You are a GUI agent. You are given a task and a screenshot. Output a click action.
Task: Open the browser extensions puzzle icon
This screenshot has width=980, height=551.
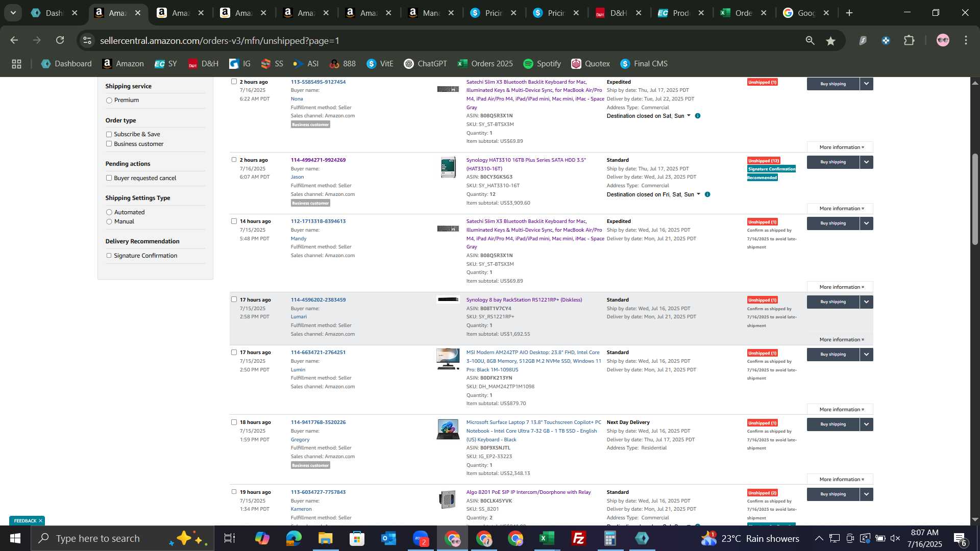[909, 40]
